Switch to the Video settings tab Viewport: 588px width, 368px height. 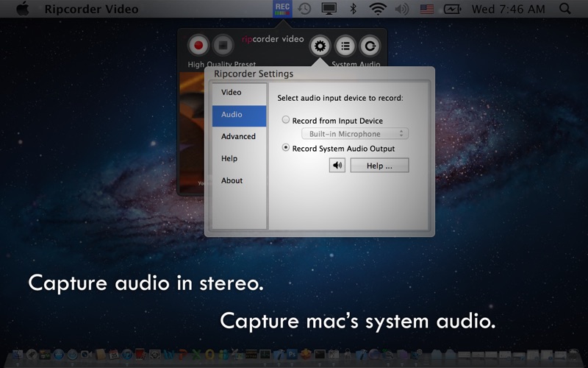[x=232, y=93]
